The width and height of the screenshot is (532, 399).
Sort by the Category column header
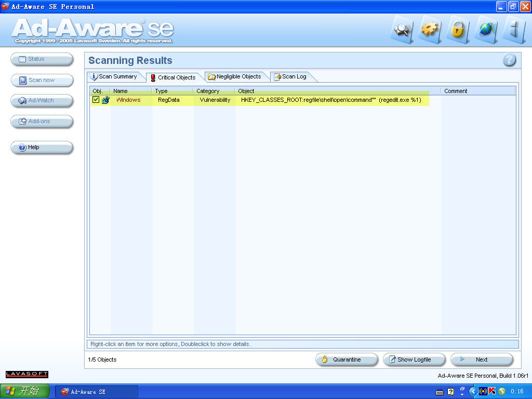click(x=214, y=91)
